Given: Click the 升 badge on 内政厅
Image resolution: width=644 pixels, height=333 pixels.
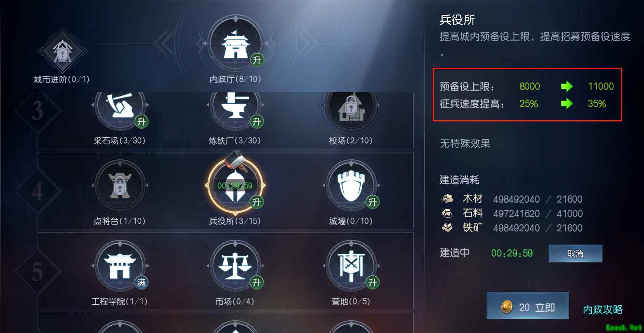Looking at the screenshot, I should 257,60.
